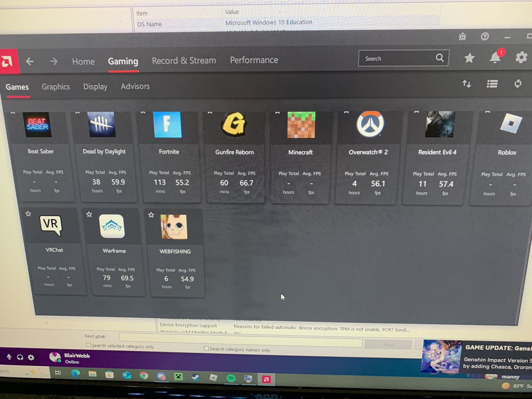Switch to the Display sub-tab

click(95, 87)
